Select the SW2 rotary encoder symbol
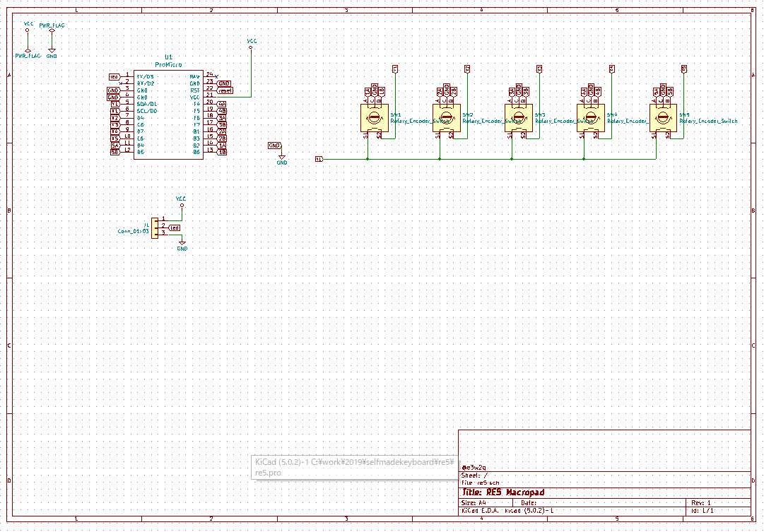 (x=447, y=118)
